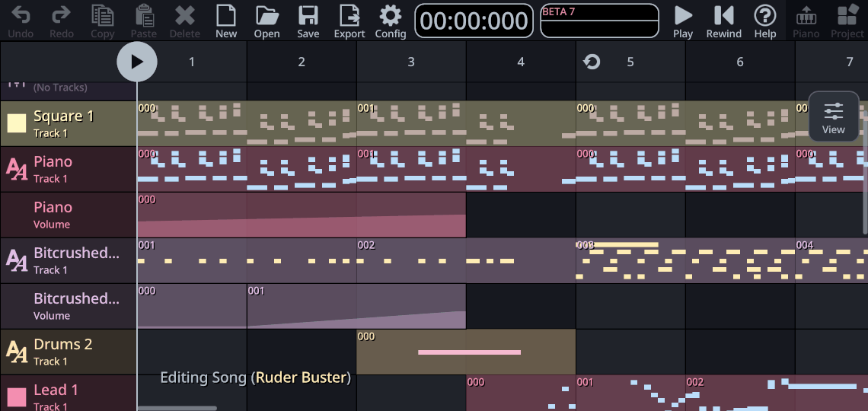Screen dimensions: 868x411
Task: Open the Help question mark icon
Action: coord(764,15)
